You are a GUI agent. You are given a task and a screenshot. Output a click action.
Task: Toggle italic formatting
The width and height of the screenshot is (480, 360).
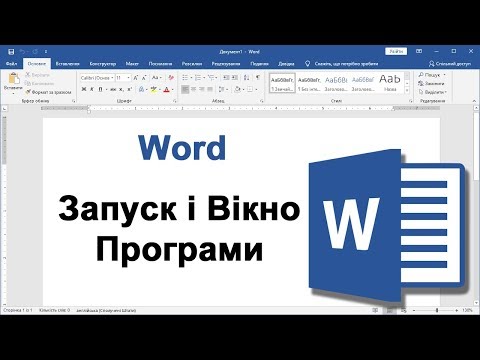pos(92,89)
